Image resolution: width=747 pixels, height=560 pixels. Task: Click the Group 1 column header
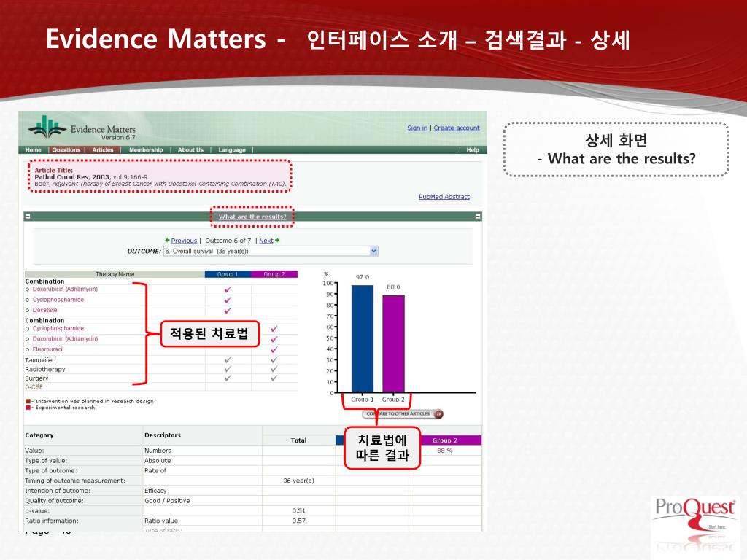[228, 274]
